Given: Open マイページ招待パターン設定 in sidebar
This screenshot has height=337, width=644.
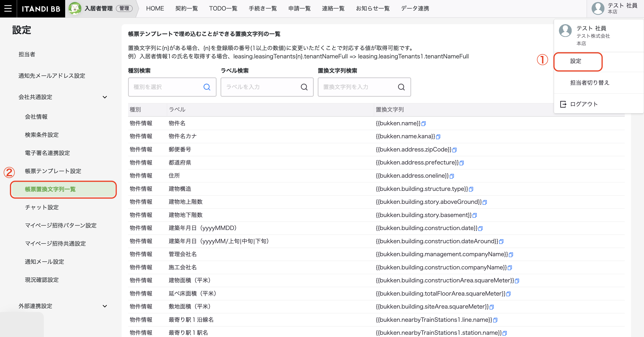Looking at the screenshot, I should click(60, 226).
